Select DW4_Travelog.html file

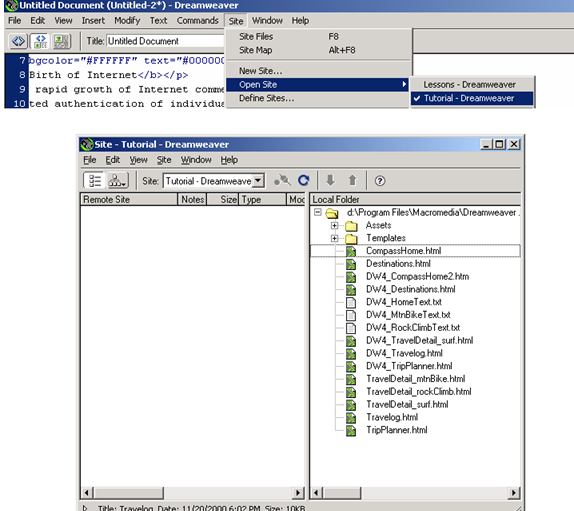click(404, 354)
